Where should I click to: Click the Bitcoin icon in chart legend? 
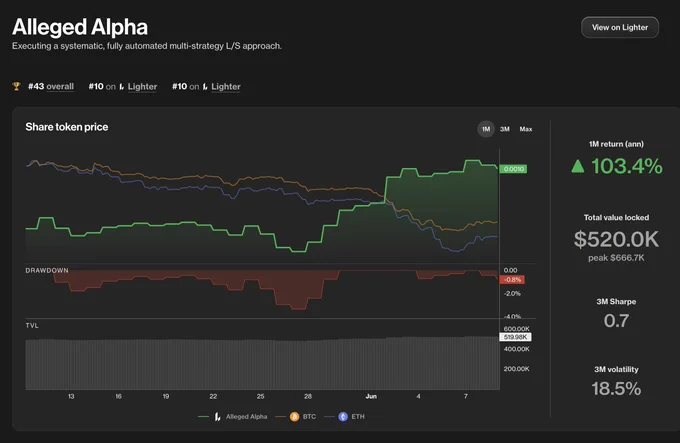tap(294, 417)
